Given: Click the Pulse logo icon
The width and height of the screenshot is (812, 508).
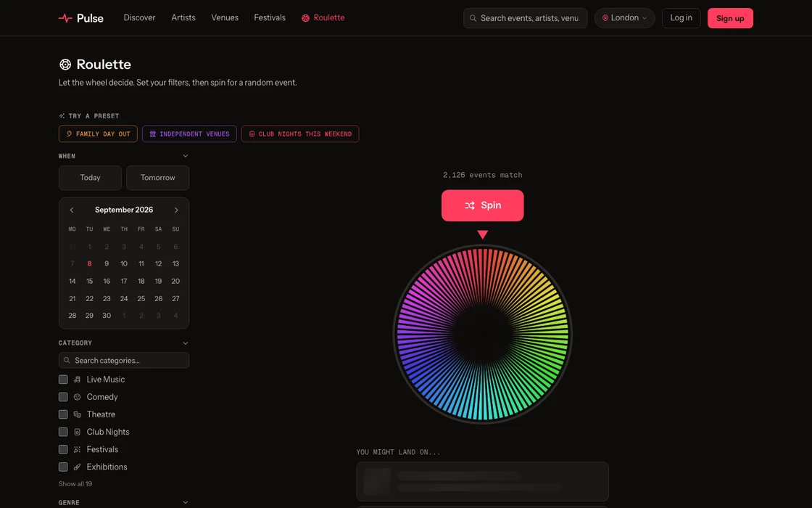Looking at the screenshot, I should [65, 18].
